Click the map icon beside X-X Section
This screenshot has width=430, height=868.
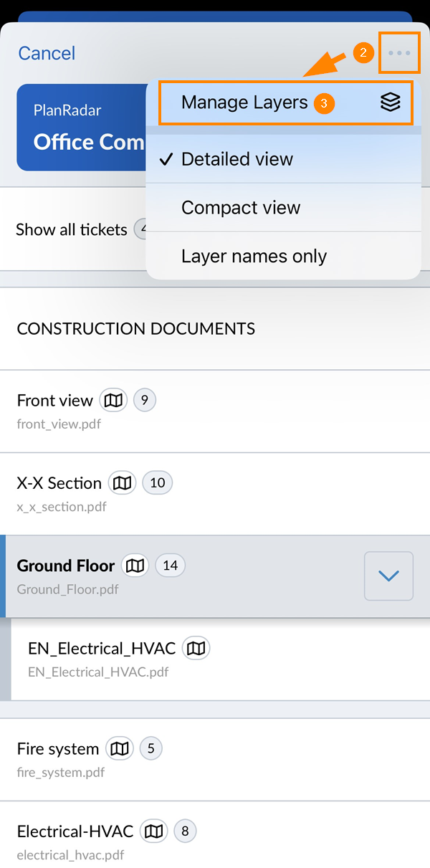click(122, 482)
